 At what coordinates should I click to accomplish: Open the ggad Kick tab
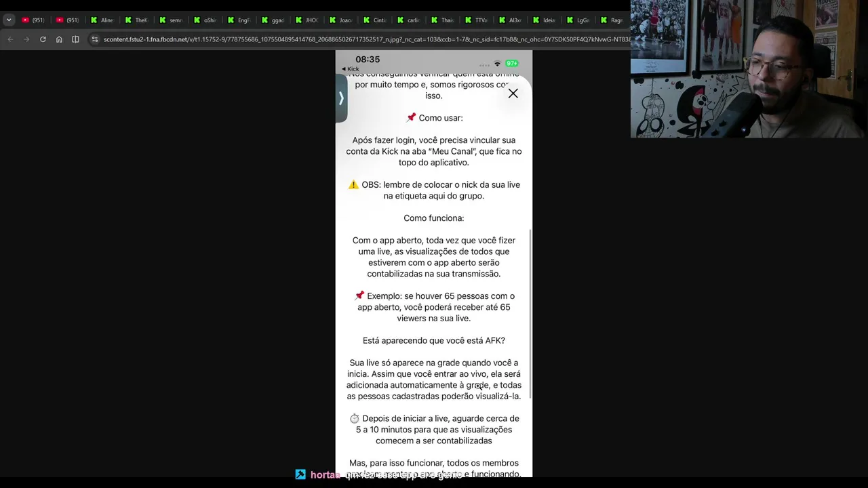(x=273, y=20)
